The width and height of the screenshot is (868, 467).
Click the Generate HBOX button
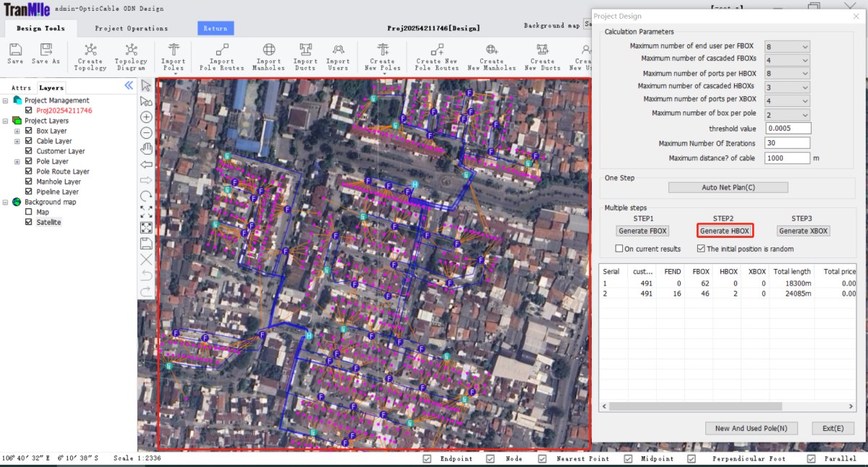click(x=725, y=231)
